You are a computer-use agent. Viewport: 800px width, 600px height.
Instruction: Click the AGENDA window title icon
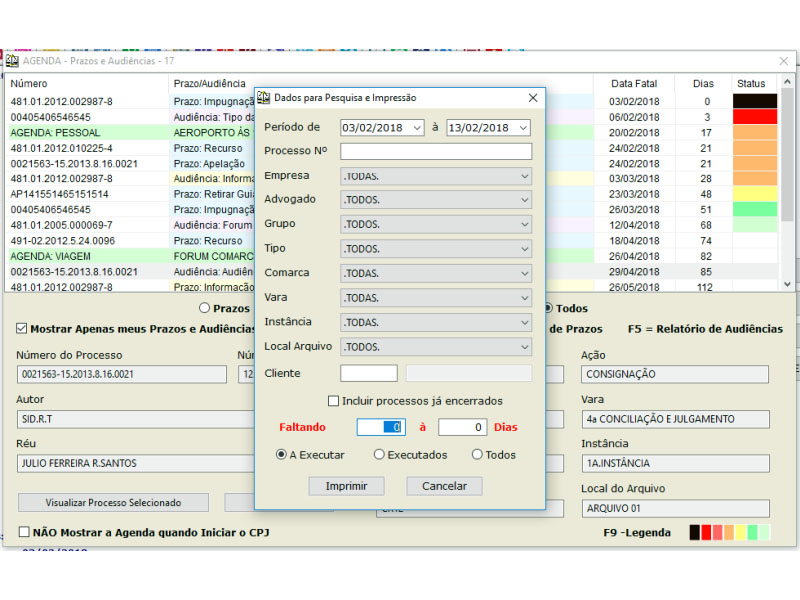click(x=12, y=61)
